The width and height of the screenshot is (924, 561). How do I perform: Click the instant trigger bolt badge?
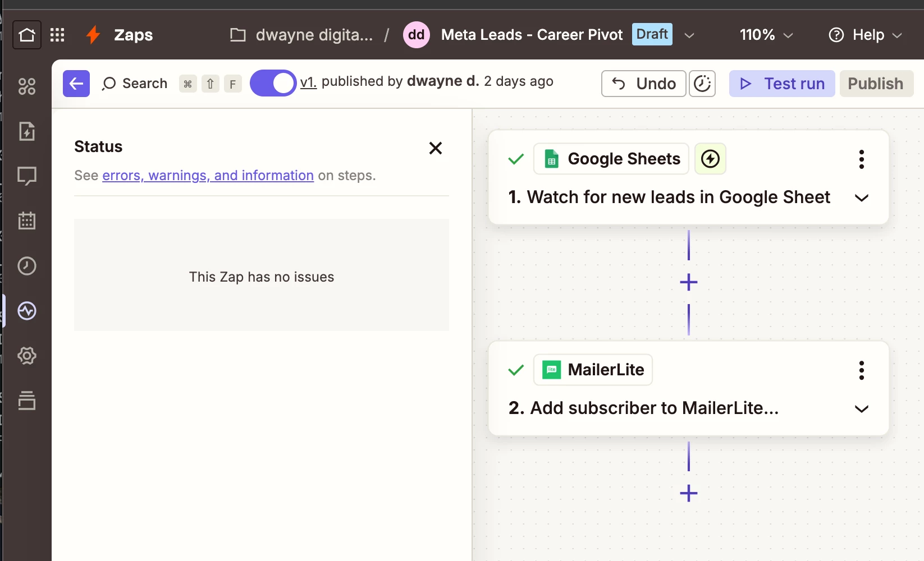point(711,159)
